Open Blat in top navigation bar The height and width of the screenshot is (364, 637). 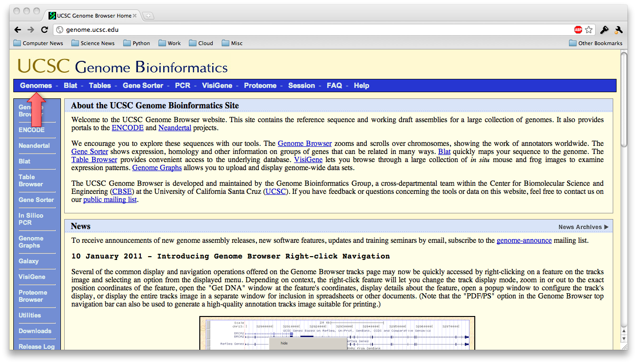(x=70, y=86)
